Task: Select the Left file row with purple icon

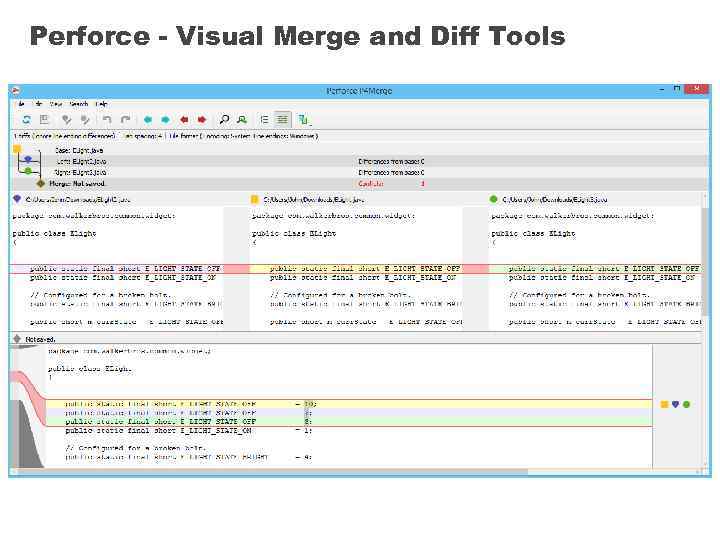Action: point(358,161)
